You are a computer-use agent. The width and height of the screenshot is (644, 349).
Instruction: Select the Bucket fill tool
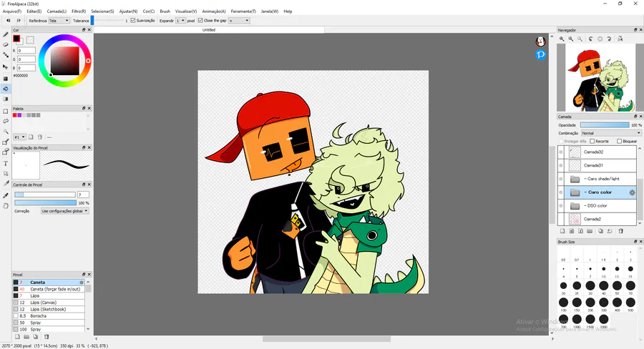coord(6,89)
